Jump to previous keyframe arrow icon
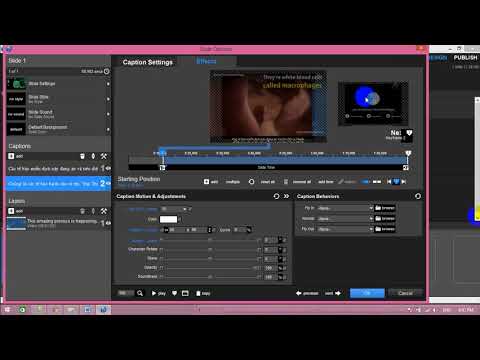The image size is (480, 360). 389,182
